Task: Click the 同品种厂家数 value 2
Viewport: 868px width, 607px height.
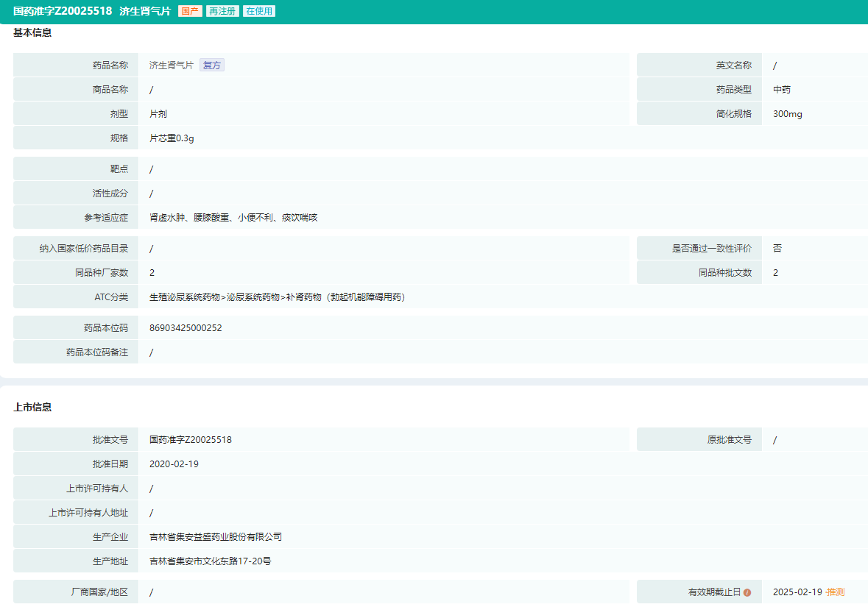Action: click(152, 273)
